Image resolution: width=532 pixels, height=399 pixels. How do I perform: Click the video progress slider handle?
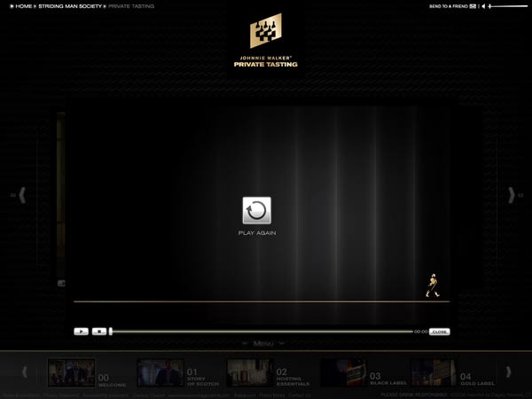coord(111,332)
